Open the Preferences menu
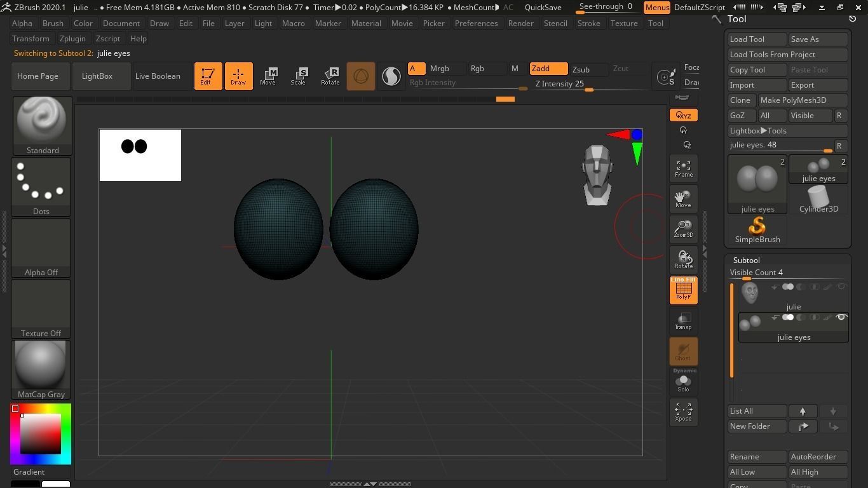Viewport: 868px width, 488px height. click(476, 24)
